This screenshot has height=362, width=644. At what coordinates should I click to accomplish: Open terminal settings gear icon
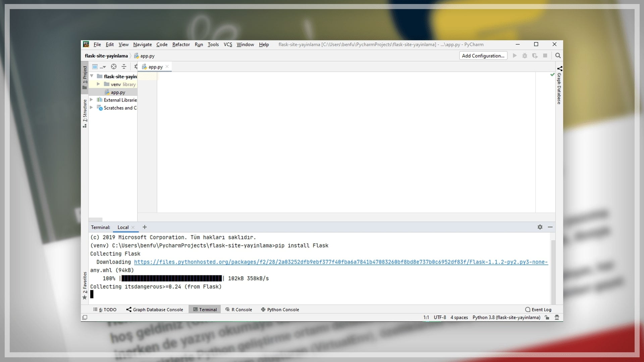(x=540, y=227)
